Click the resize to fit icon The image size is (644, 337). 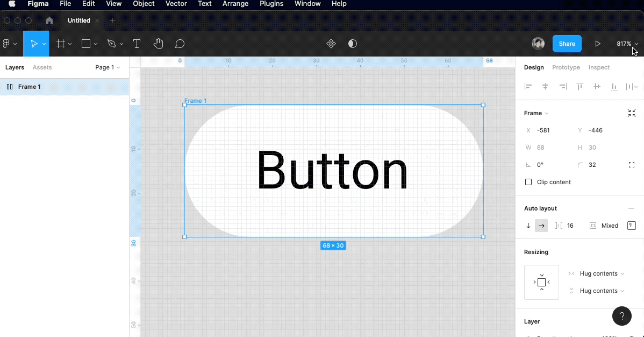click(631, 113)
